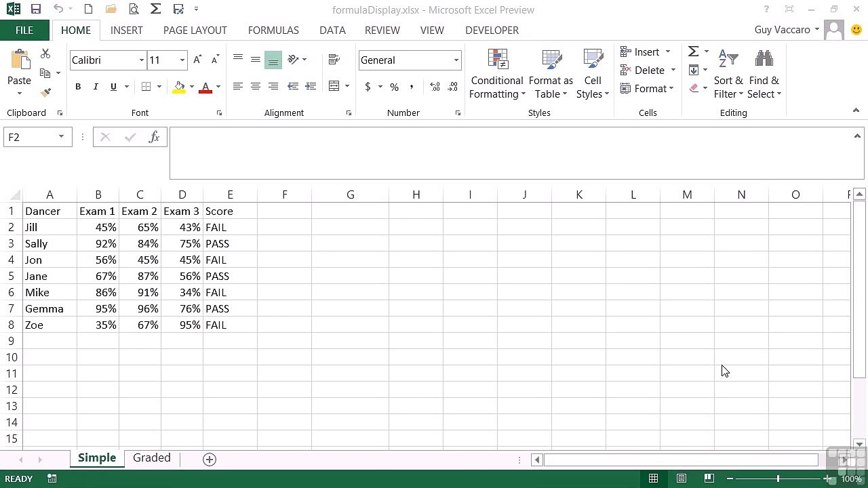
Task: Switch to the DATA tab
Action: [332, 30]
